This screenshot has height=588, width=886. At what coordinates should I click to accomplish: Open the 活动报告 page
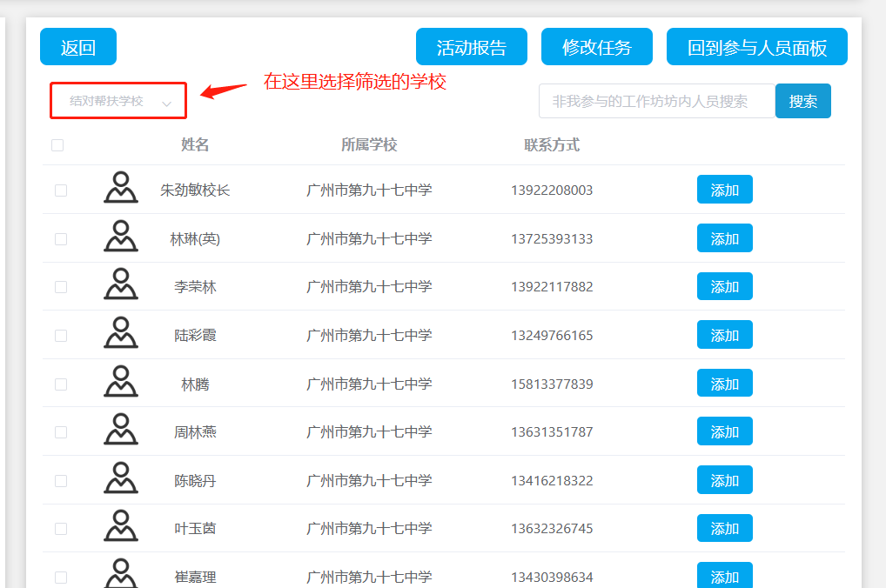coord(471,47)
